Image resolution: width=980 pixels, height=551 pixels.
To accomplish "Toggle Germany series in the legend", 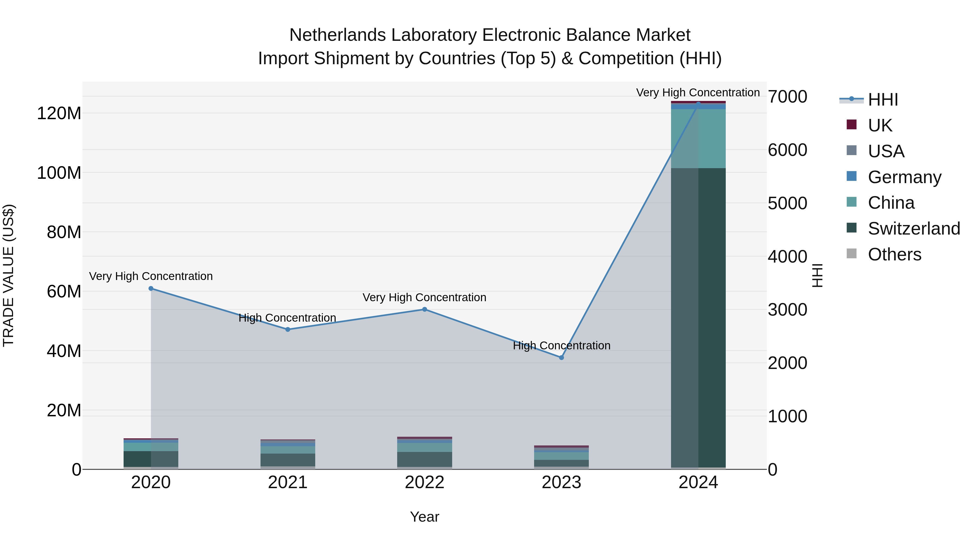I will 894,177.
